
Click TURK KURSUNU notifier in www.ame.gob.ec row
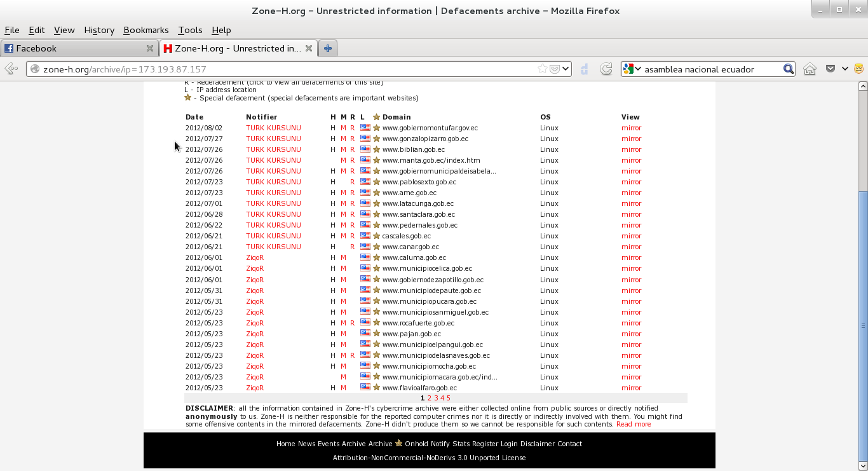273,193
